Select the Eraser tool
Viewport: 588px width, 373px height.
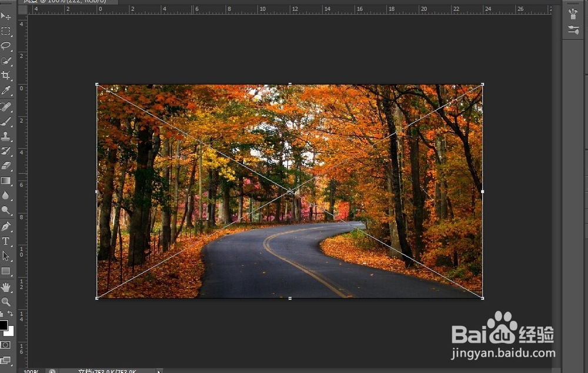tap(6, 165)
